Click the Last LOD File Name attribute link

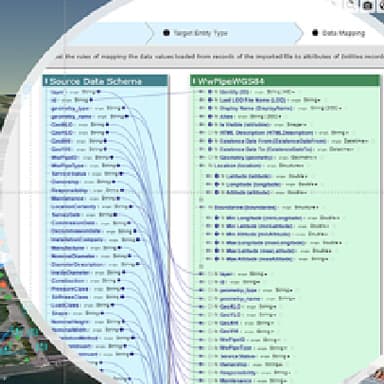click(x=253, y=100)
